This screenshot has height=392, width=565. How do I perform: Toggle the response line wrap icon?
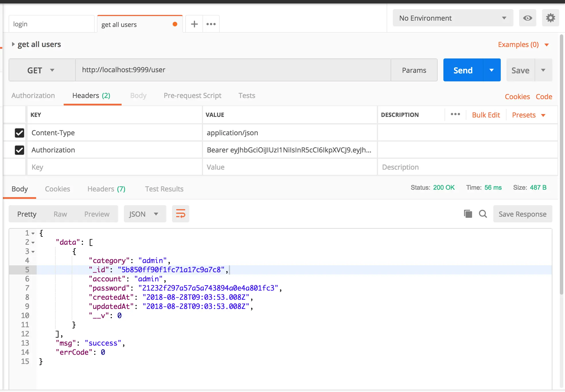[180, 214]
